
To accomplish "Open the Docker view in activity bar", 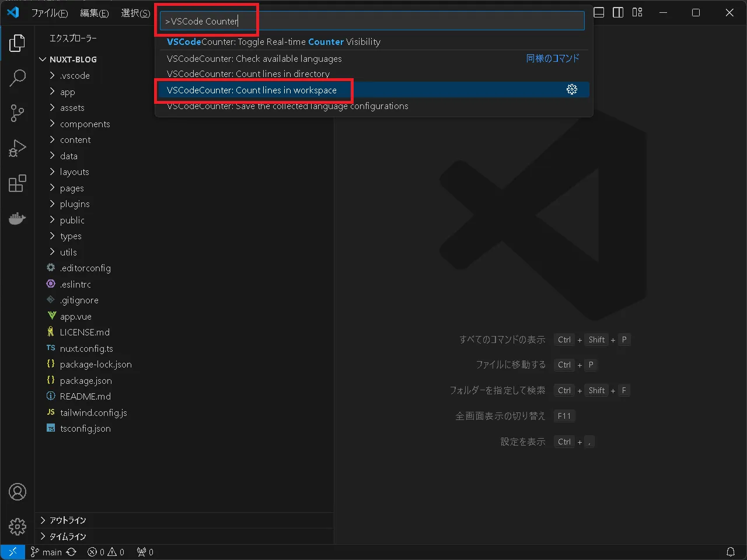I will [x=18, y=219].
